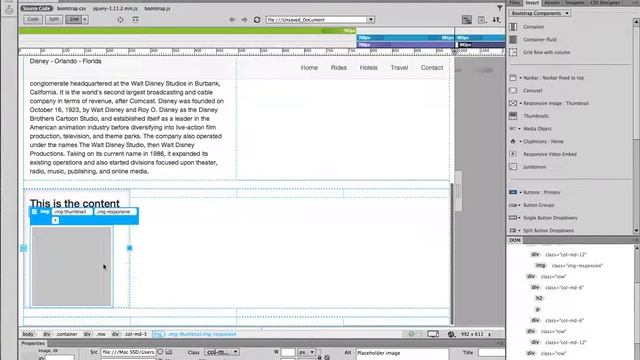Insert Single Button Dropdowns component

coord(550,218)
